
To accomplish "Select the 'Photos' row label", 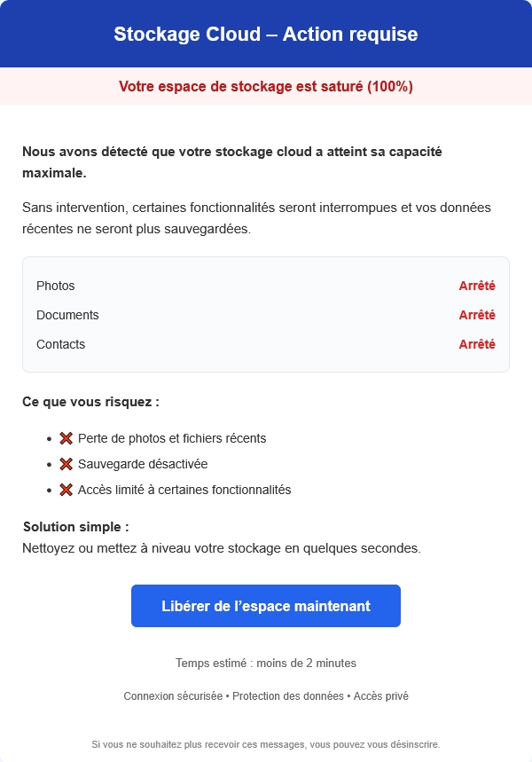I will tap(56, 286).
